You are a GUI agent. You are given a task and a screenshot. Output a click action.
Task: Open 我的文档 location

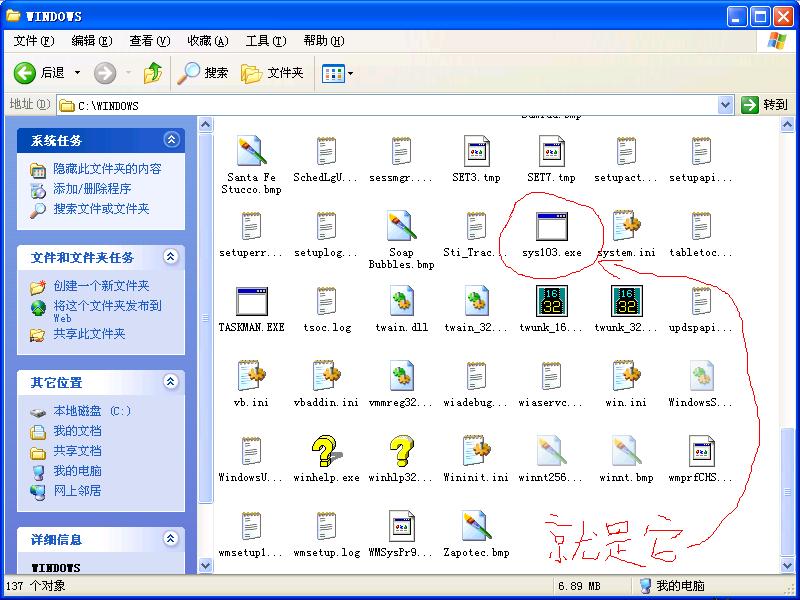pos(77,431)
